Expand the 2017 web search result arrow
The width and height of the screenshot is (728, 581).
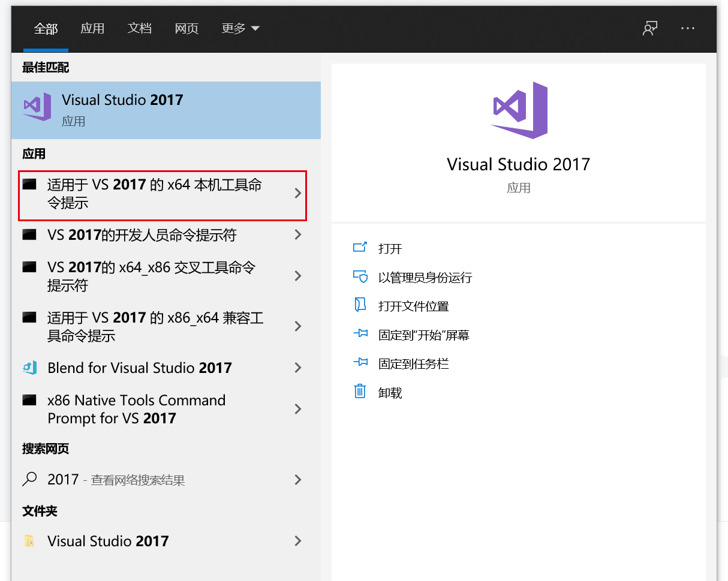tap(298, 480)
